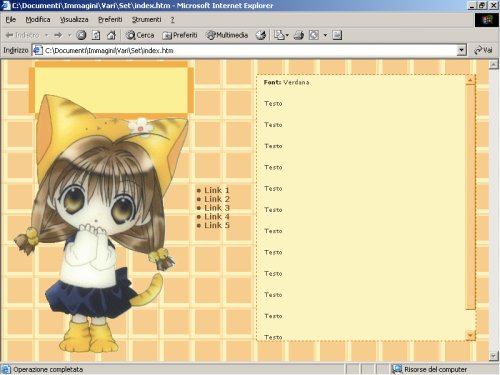This screenshot has width=500, height=375.
Task: Expand the address bar dropdown arrow
Action: [x=461, y=50]
